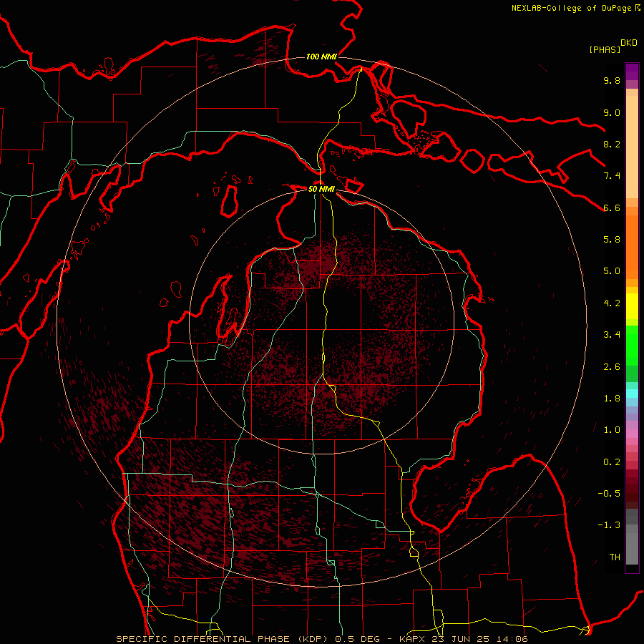The height and width of the screenshot is (644, 644).
Task: Click the 6.6 value on the color scale
Action: point(612,208)
